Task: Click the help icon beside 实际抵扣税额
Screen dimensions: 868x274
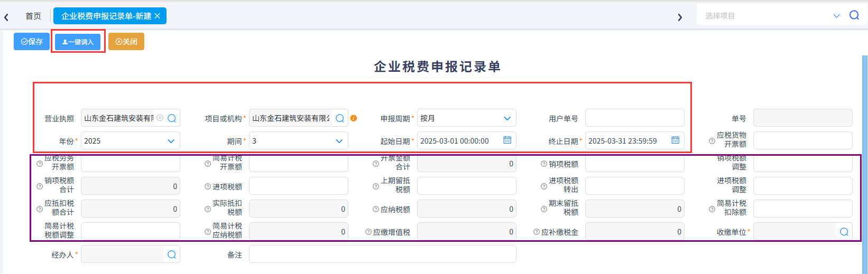Action: tap(208, 209)
